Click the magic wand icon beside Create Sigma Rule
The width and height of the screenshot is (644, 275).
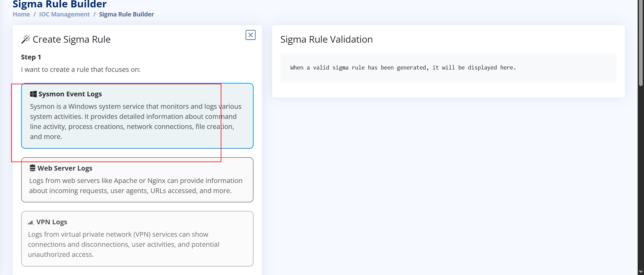[25, 39]
